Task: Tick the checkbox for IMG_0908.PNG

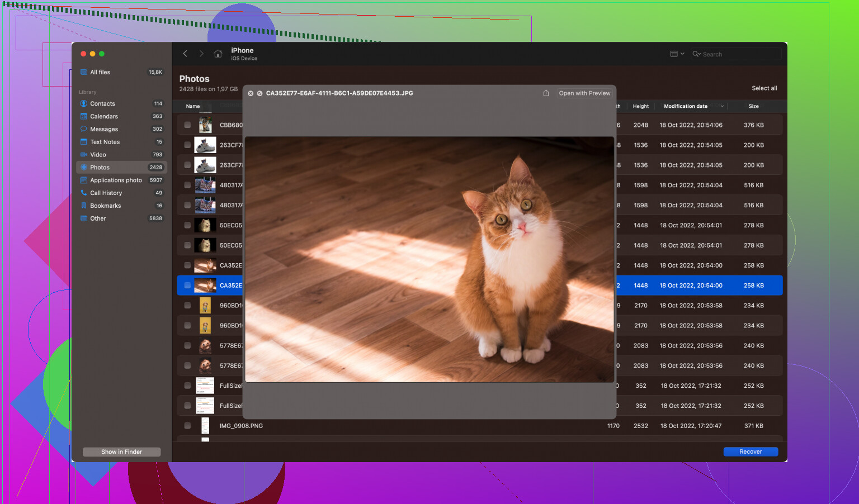Action: click(187, 426)
